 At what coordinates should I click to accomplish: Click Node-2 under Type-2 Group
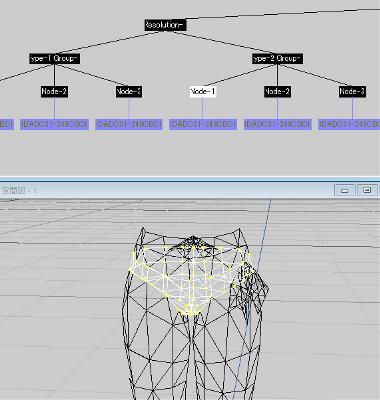[x=277, y=91]
